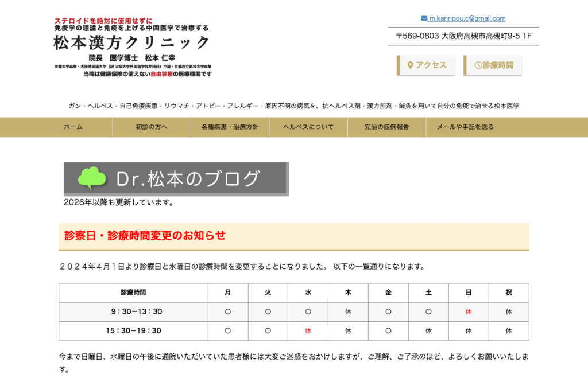
Task: Click the address 〒569-0803 大阪府高槻市高槻町9-5 1F
Action: [x=463, y=36]
